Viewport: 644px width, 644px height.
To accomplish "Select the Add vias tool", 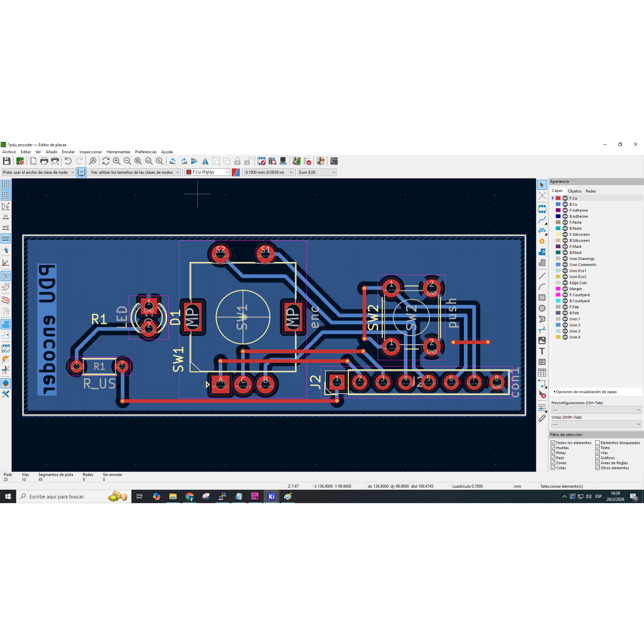I will 542,241.
